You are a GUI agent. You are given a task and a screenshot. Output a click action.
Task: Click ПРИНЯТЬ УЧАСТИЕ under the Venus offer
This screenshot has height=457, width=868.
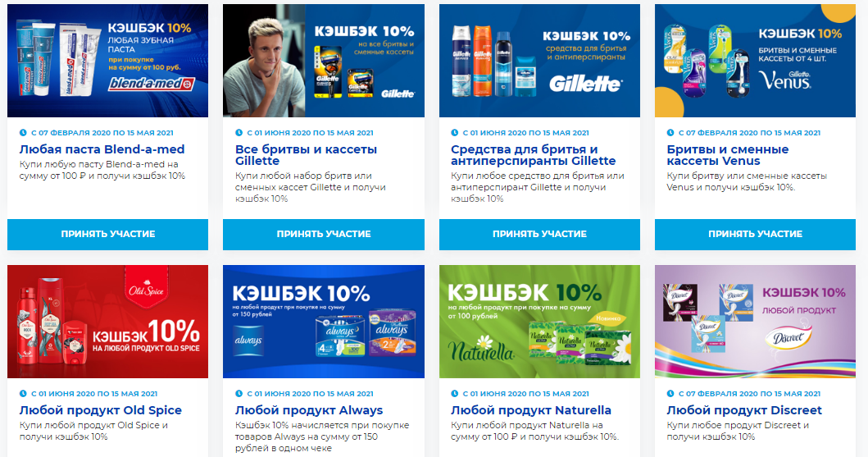[755, 235]
